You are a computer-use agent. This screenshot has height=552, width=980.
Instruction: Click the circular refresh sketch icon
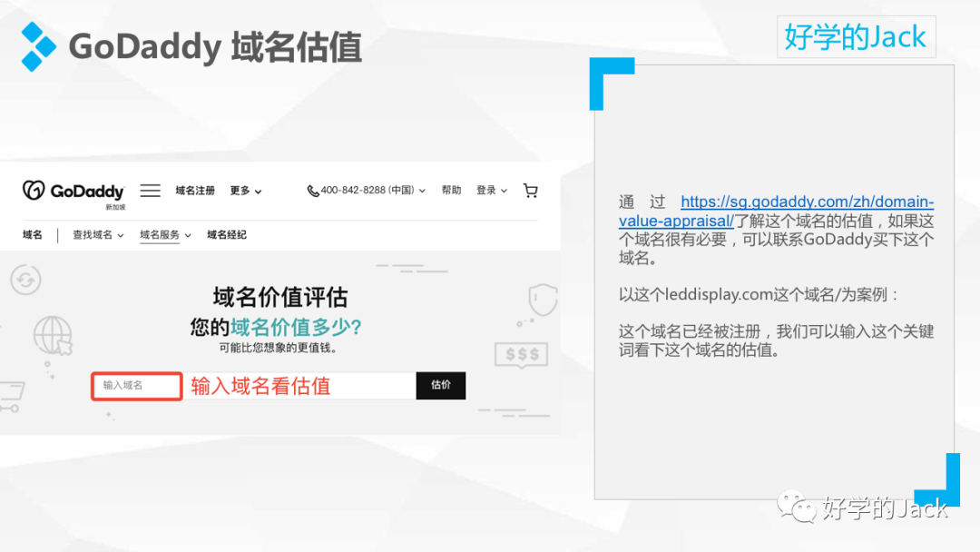pos(26,280)
